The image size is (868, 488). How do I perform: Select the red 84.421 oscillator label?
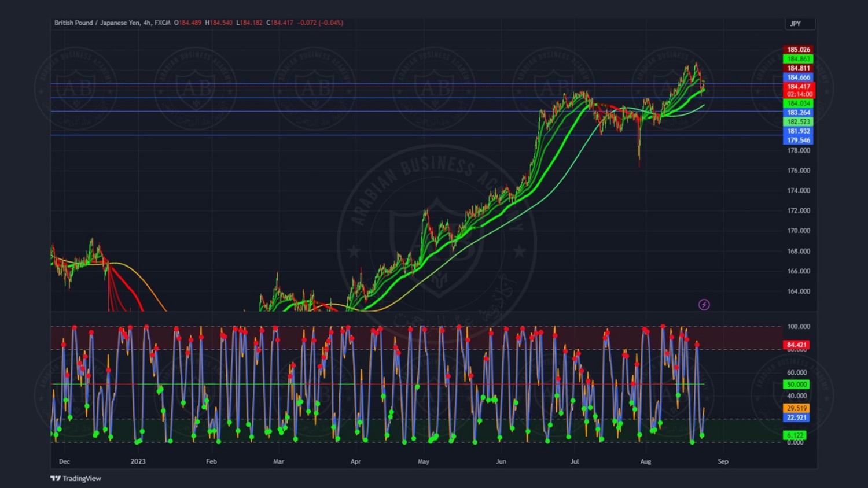point(796,345)
